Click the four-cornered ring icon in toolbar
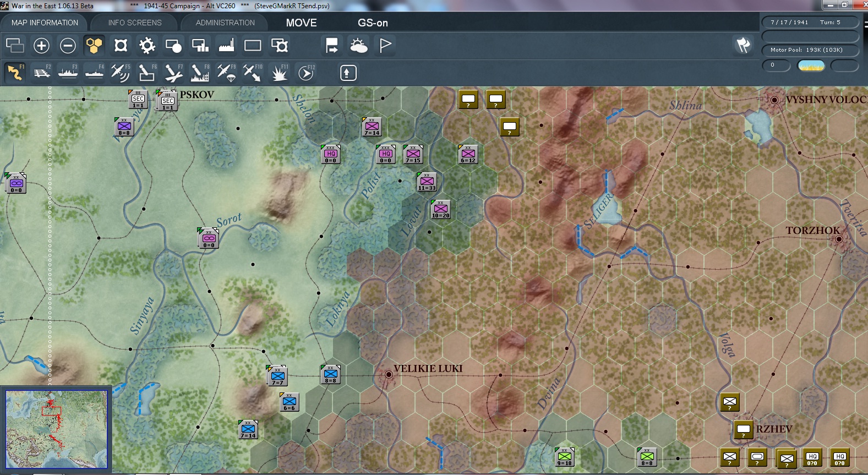The width and height of the screenshot is (868, 475). tap(121, 45)
